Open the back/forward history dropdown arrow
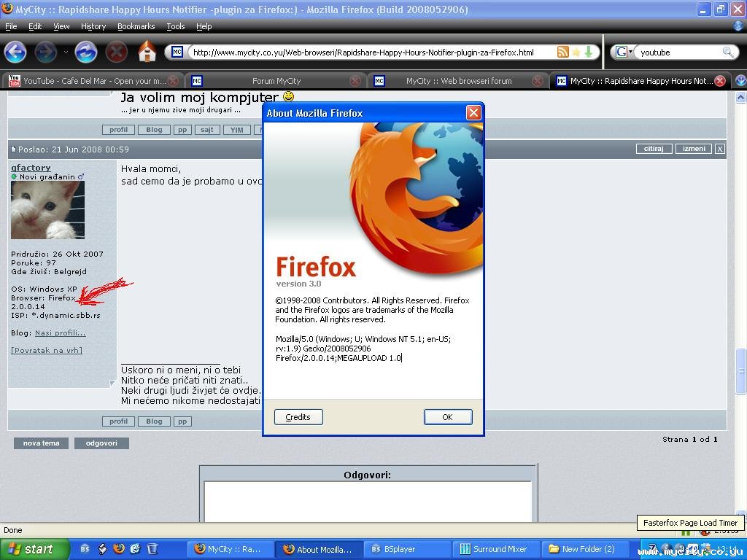This screenshot has width=747, height=560. [66, 52]
